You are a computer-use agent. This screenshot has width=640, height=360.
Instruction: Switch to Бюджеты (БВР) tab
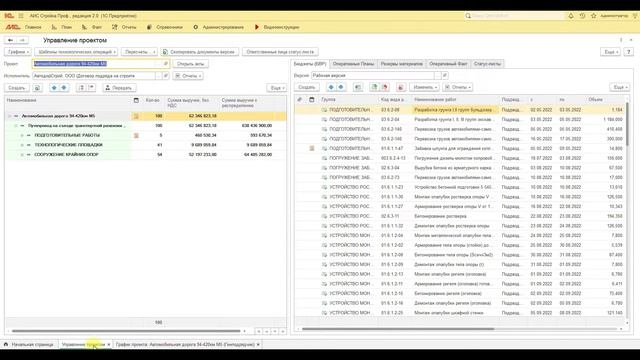310,64
